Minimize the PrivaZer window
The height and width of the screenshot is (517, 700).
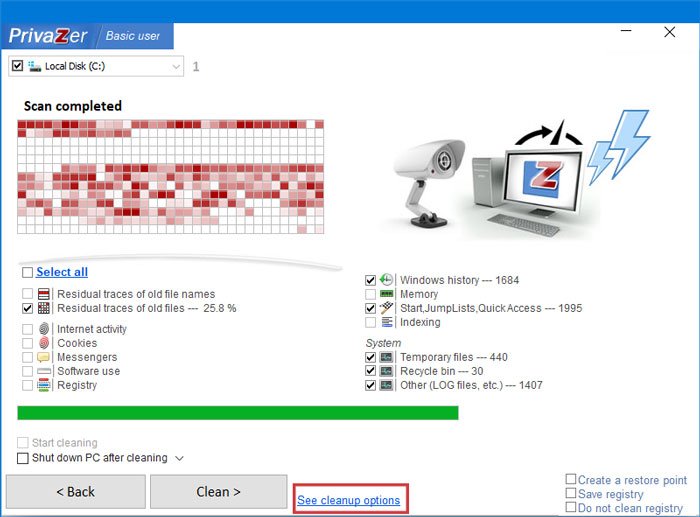[x=626, y=31]
